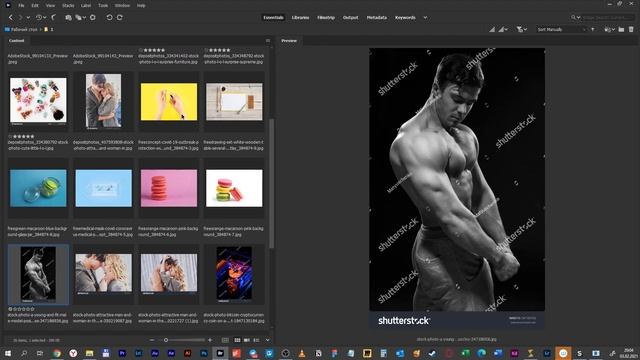Screen dimensions: 640x360
Task: Delete the selected item with trash icon
Action: click(631, 29)
